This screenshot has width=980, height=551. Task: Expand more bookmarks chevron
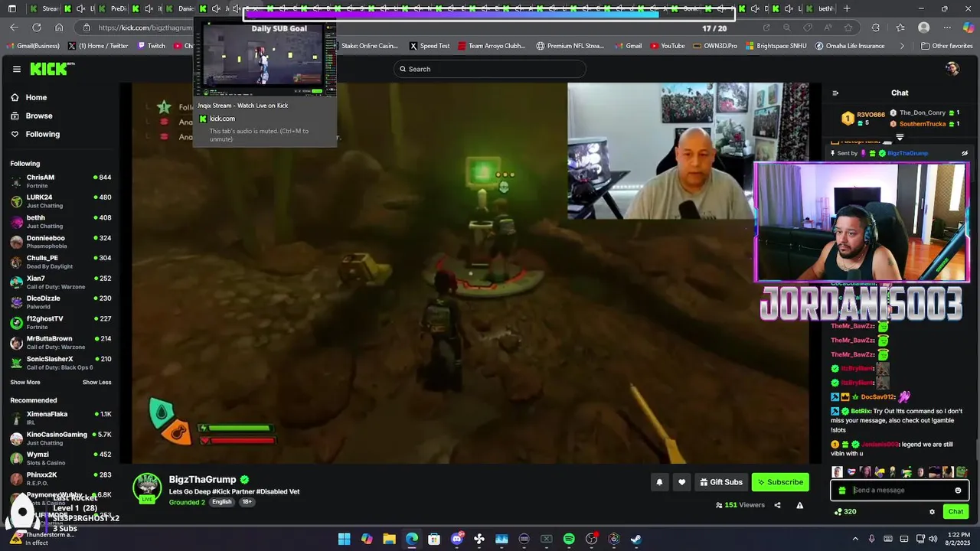point(901,46)
